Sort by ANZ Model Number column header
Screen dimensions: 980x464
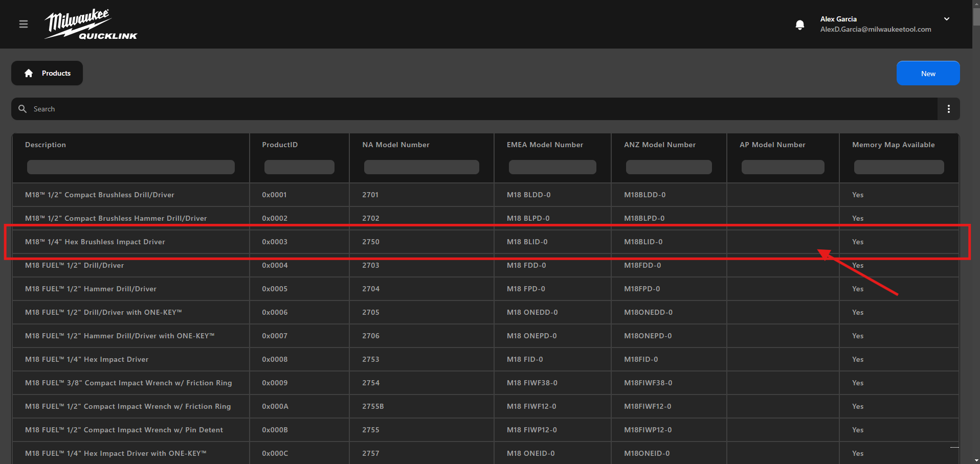pos(660,145)
